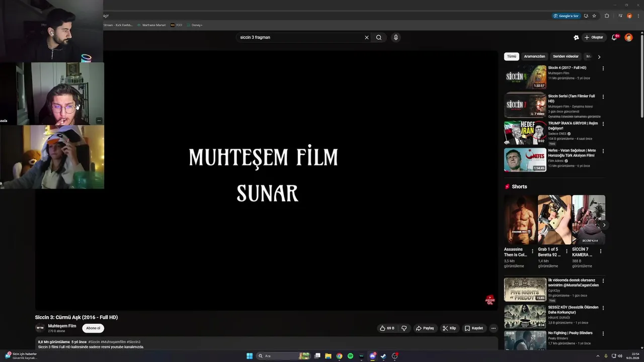This screenshot has width=644, height=362.
Task: Show hidden system tray icons chevron
Action: (x=598, y=356)
